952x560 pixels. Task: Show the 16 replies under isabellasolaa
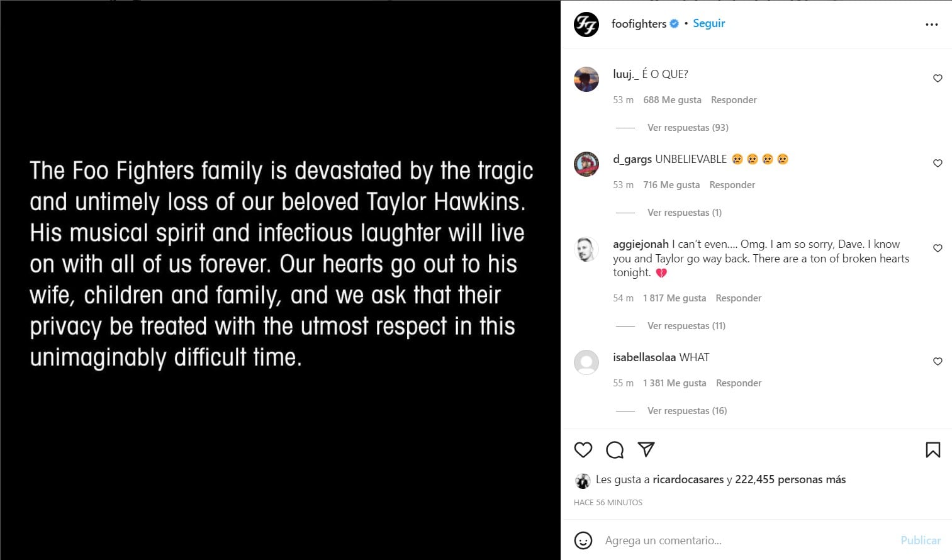click(687, 411)
